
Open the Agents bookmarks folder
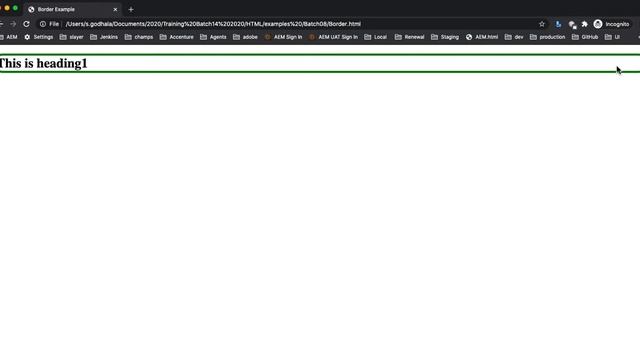coord(213,37)
